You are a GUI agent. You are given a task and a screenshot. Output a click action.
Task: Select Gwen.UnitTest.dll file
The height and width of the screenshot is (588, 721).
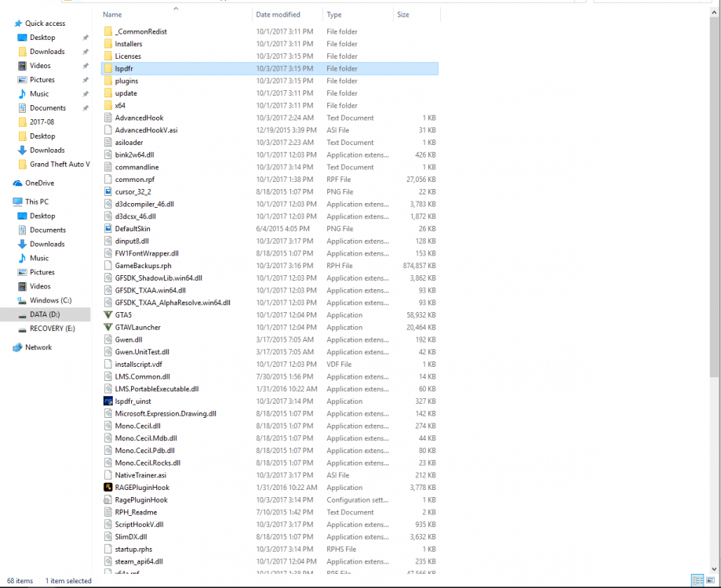142,352
